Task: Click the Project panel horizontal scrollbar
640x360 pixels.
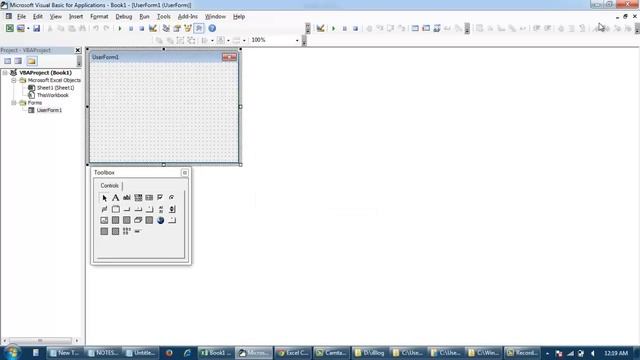Action: 40,340
